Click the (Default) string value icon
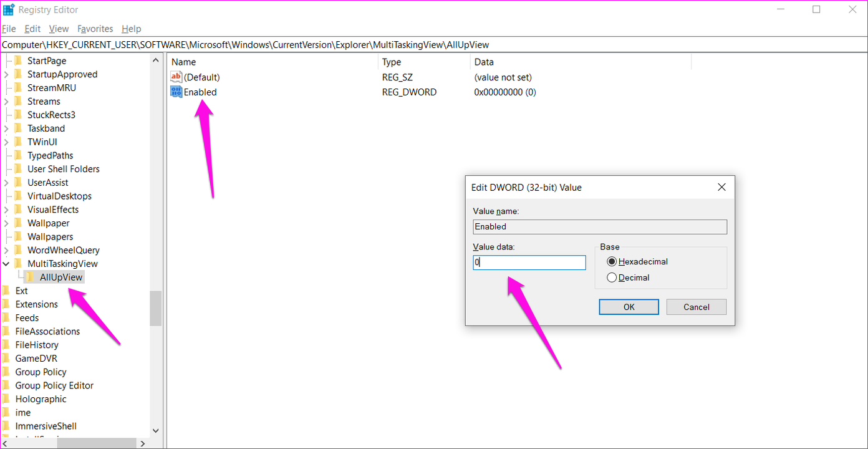868x449 pixels. coord(176,77)
